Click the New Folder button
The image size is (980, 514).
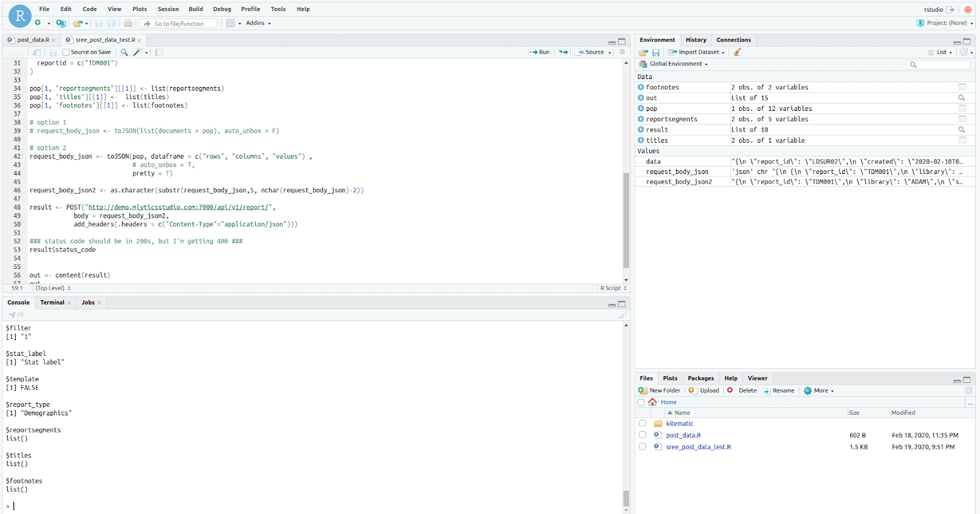click(659, 390)
